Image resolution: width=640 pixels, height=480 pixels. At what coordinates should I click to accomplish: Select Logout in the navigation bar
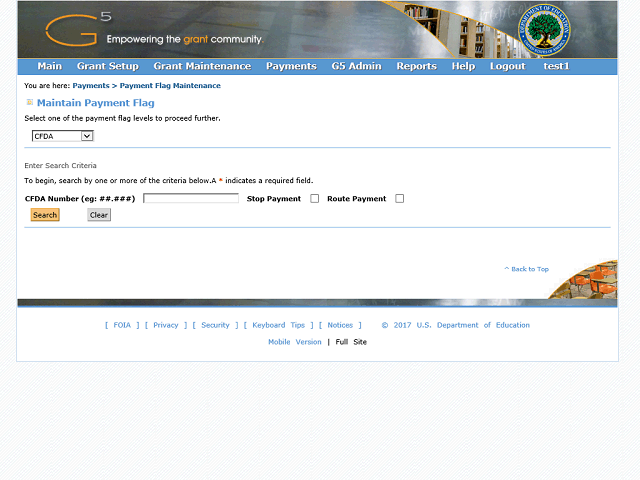point(507,66)
